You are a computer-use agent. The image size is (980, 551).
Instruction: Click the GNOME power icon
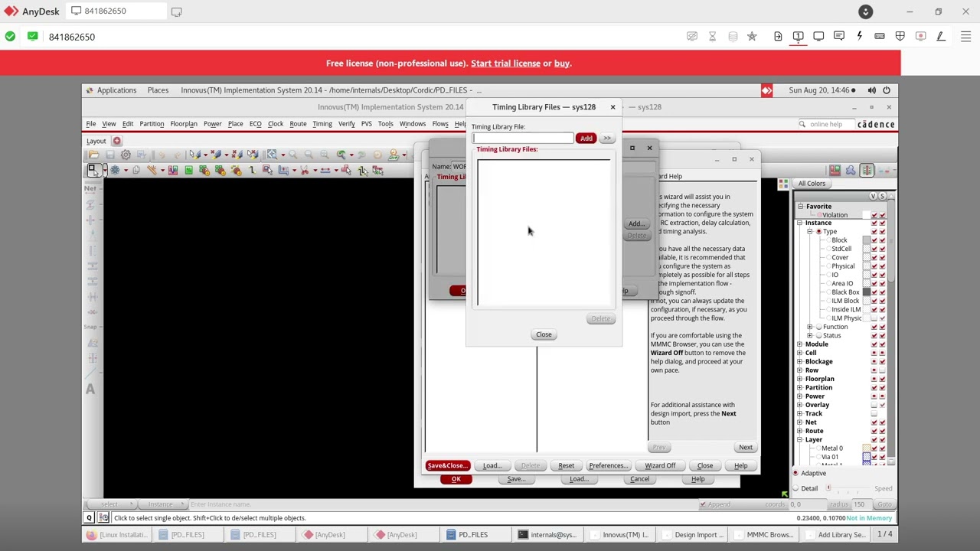tap(887, 90)
